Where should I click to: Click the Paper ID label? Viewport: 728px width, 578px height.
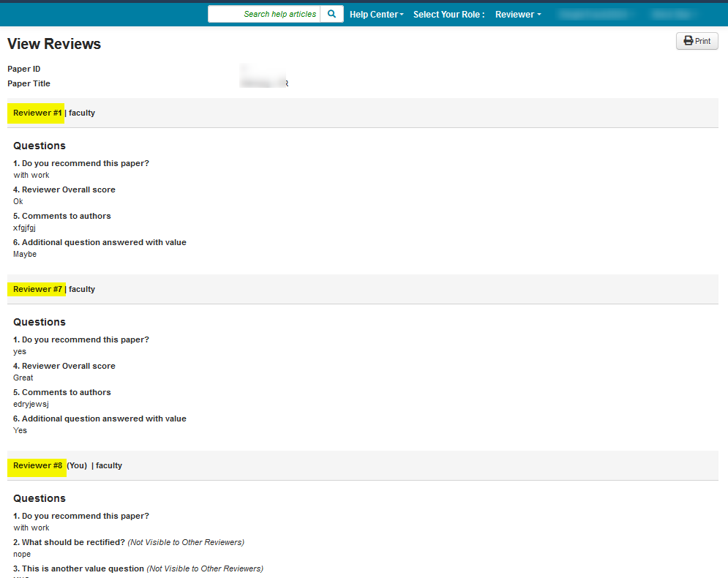pos(23,69)
